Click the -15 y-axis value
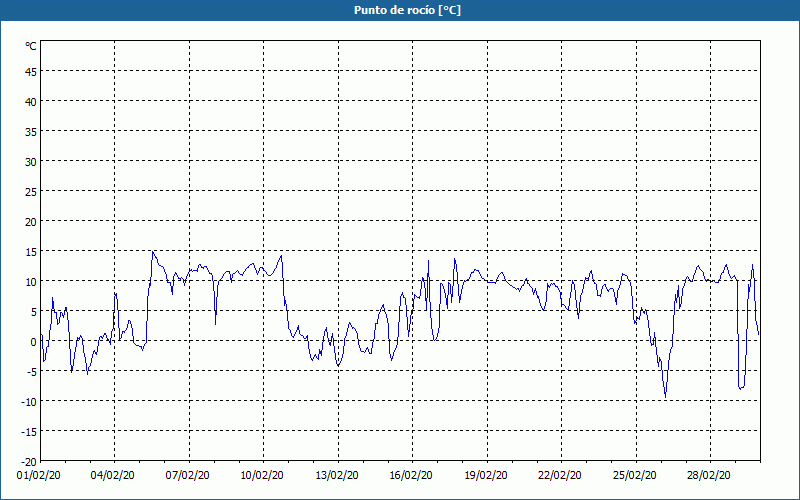This screenshot has height=500, width=800. click(x=29, y=432)
